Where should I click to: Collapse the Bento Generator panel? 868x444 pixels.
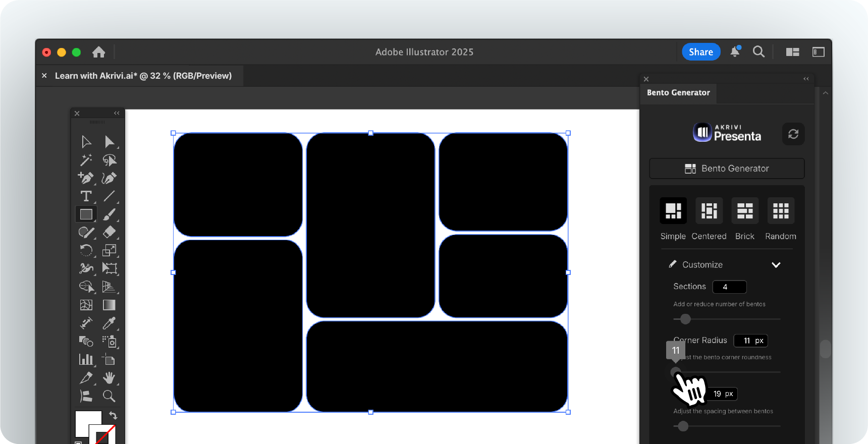pyautogui.click(x=806, y=79)
